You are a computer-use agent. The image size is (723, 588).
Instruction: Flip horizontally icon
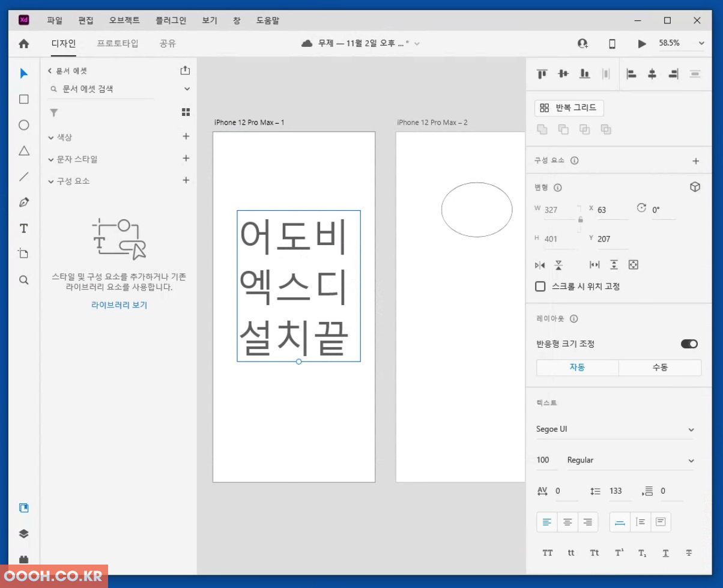540,265
